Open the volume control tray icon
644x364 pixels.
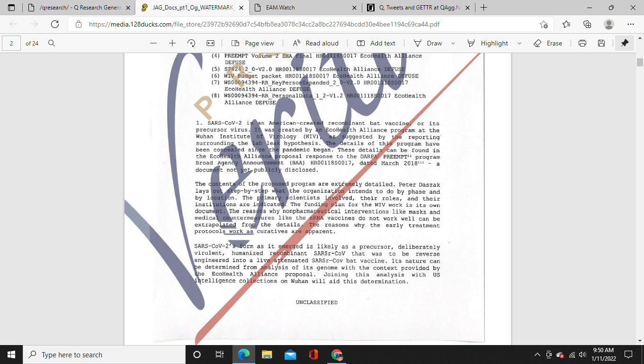(582, 355)
